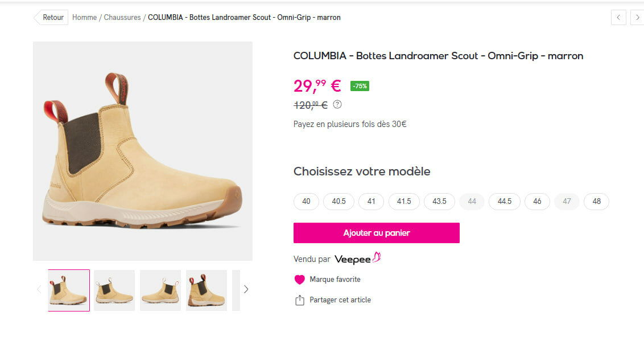The width and height of the screenshot is (644, 340).
Task: Select size 48
Action: pyautogui.click(x=596, y=202)
